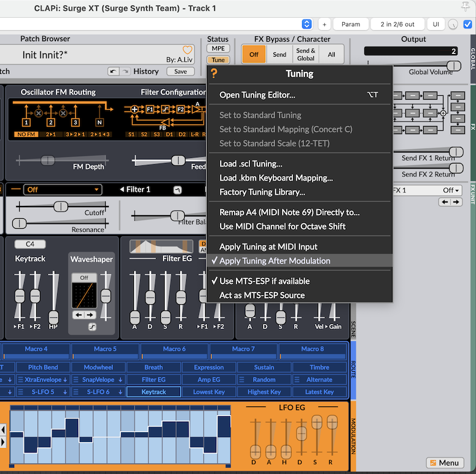Image resolution: width=476 pixels, height=474 pixels.
Task: Open the Random modulator hamburger icon
Action: tap(242, 380)
